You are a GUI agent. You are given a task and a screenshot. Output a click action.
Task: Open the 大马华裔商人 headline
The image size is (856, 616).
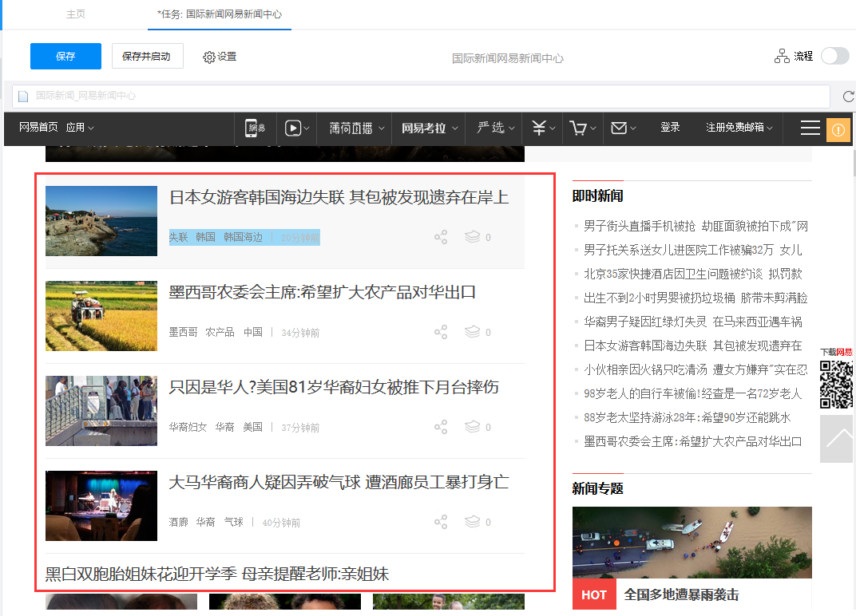pos(339,482)
